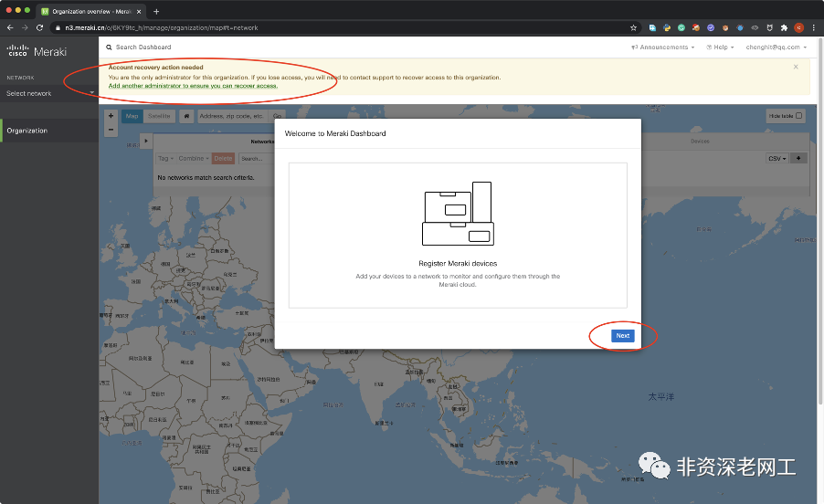Click the Python extension icon
Image resolution: width=824 pixels, height=504 pixels.
tap(667, 27)
